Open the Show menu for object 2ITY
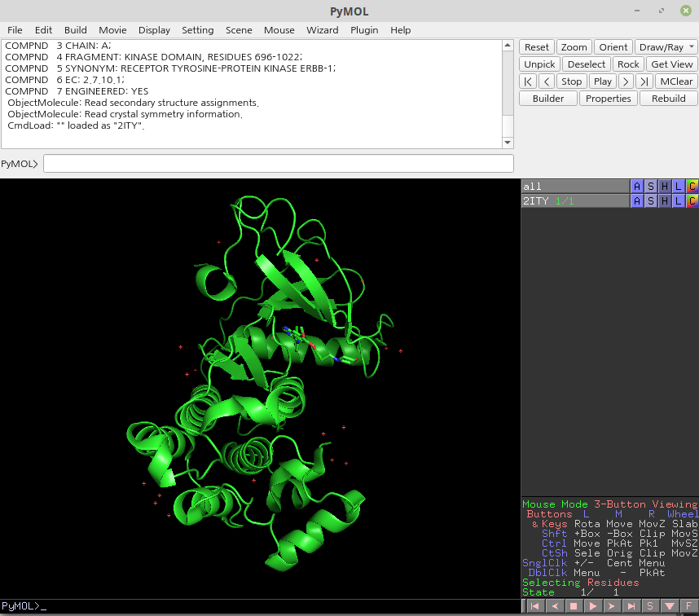 click(x=651, y=200)
